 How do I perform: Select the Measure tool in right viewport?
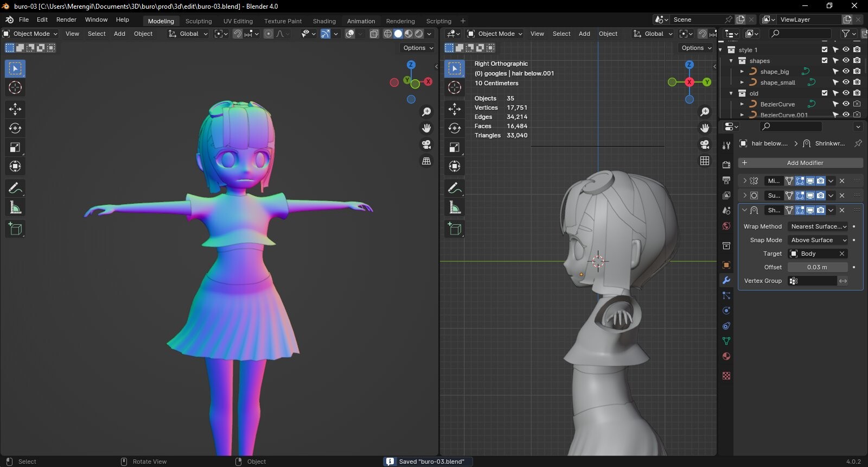[x=455, y=207]
